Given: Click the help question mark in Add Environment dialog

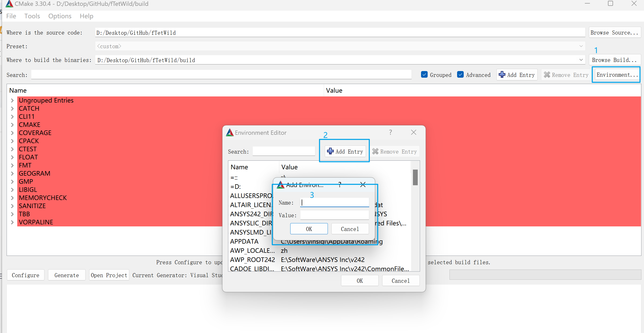Looking at the screenshot, I should tap(340, 185).
